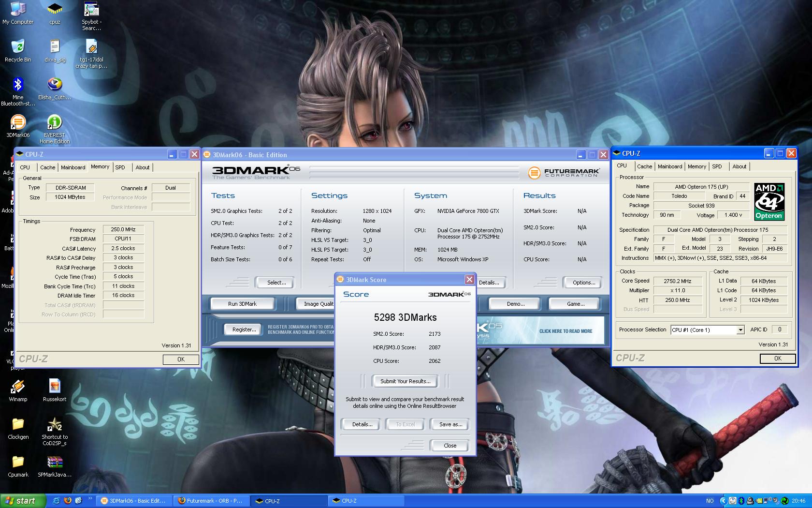Image resolution: width=812 pixels, height=508 pixels.
Task: Select the 3DMark06 desktop shortcut
Action: click(x=18, y=126)
